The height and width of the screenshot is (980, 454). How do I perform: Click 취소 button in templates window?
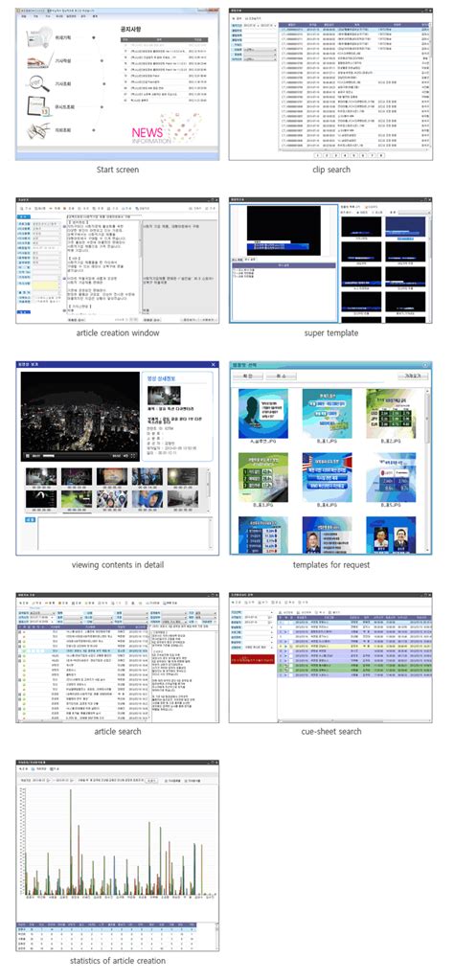point(281,376)
